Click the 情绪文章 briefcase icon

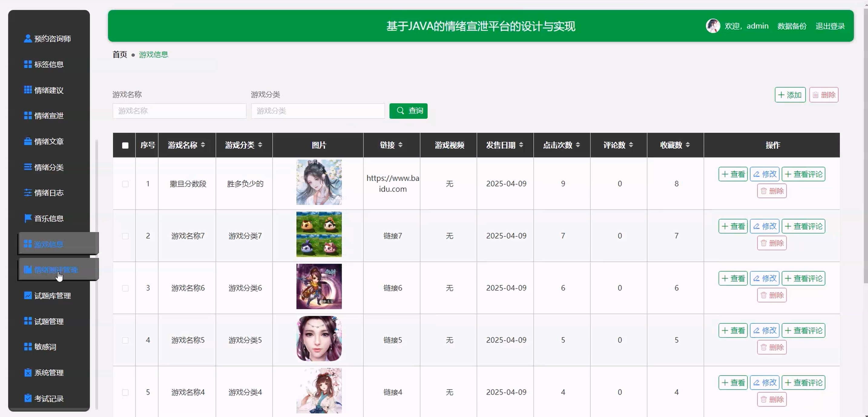[x=28, y=141]
